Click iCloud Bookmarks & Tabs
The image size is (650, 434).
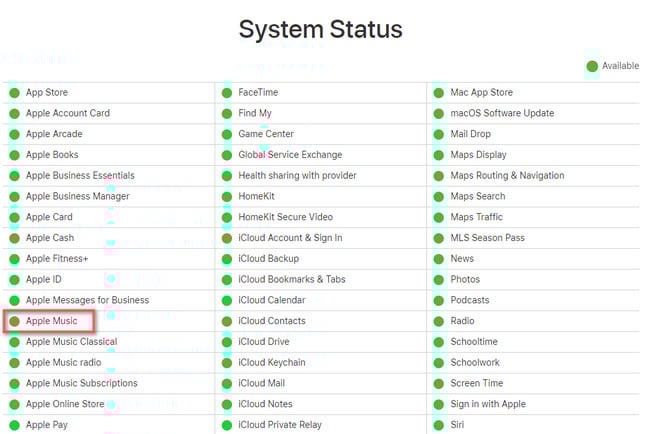pyautogui.click(x=292, y=279)
